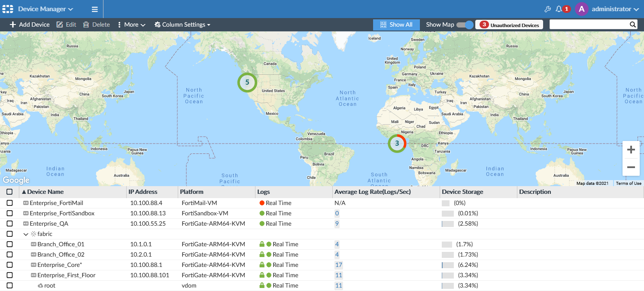644x291 pixels.
Task: Open the Device Manager dropdown
Action: click(x=46, y=9)
